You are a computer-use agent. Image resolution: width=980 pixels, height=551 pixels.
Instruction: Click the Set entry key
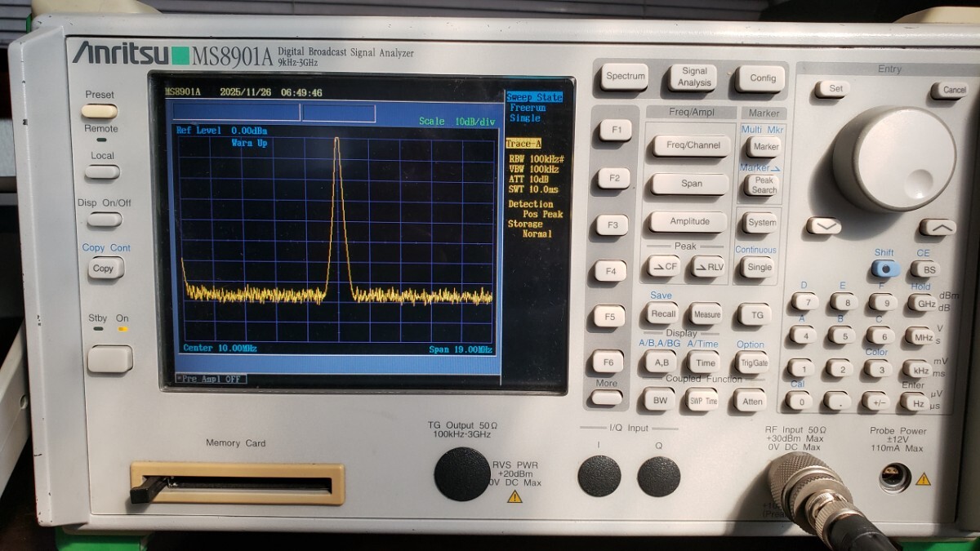[831, 89]
